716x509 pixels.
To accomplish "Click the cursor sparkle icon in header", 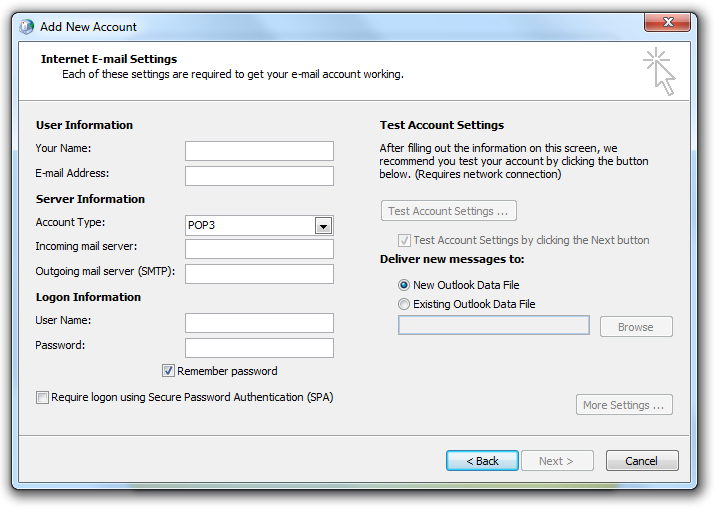I will coord(660,71).
